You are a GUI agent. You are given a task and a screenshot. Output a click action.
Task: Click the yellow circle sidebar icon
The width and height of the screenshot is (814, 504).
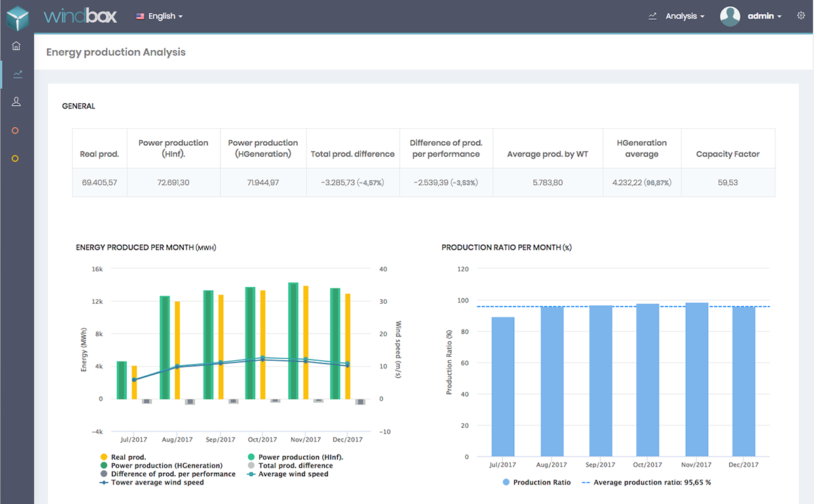[x=16, y=158]
